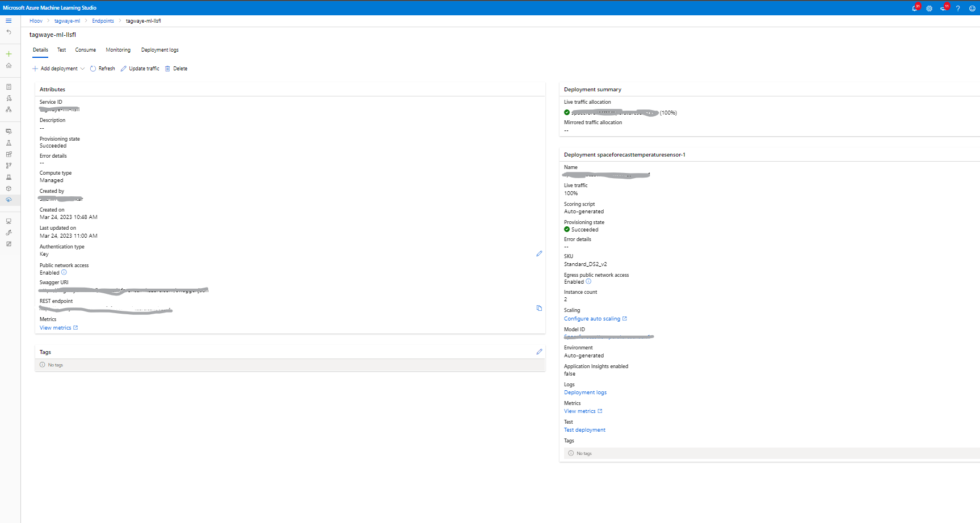This screenshot has width=980, height=523.
Task: Open Notebooks from the sidebar
Action: pos(9,87)
